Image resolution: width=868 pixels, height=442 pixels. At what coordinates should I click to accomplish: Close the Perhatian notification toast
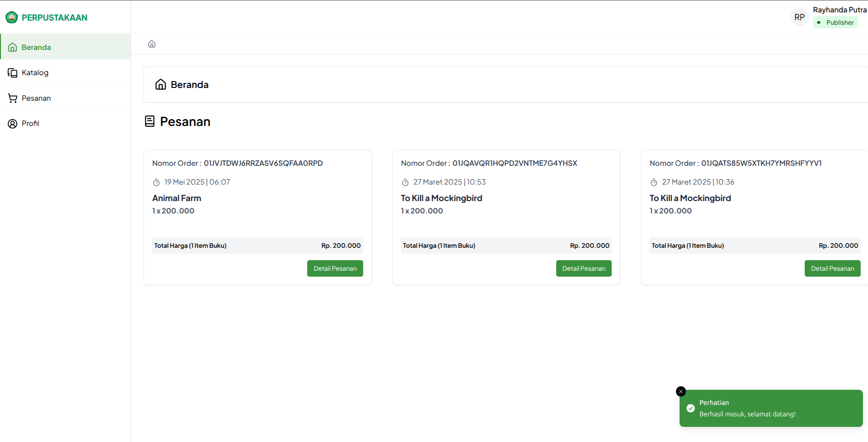click(x=681, y=392)
